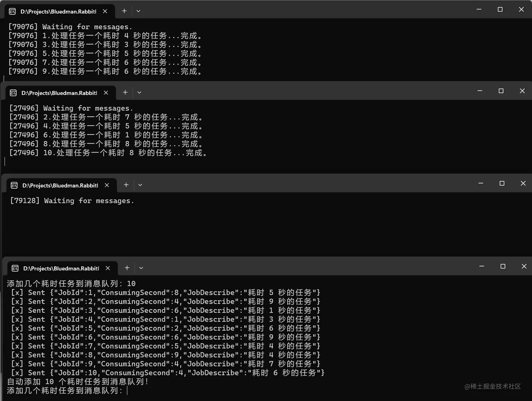The height and width of the screenshot is (401, 532).
Task: Close the tab in the 79076 terminal window
Action: click(x=105, y=11)
